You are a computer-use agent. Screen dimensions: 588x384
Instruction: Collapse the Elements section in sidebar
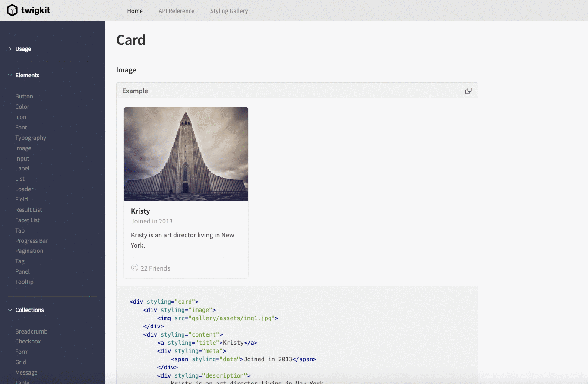coord(10,76)
